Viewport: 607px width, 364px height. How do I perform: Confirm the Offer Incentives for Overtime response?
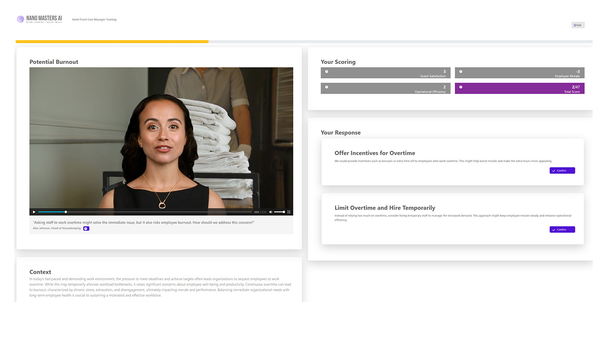pos(562,171)
